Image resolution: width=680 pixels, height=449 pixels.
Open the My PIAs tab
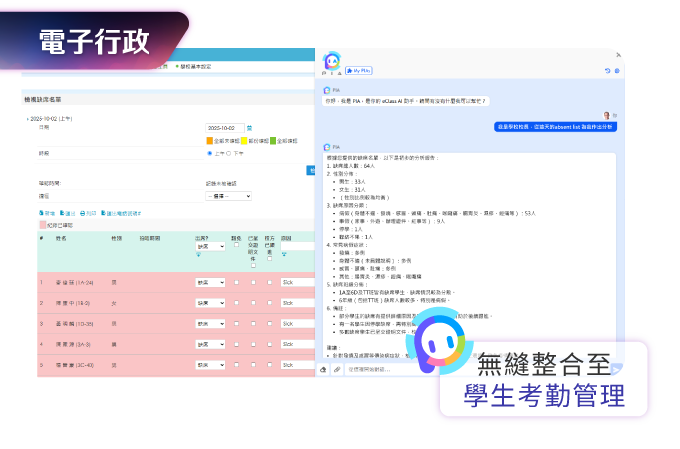(x=358, y=71)
